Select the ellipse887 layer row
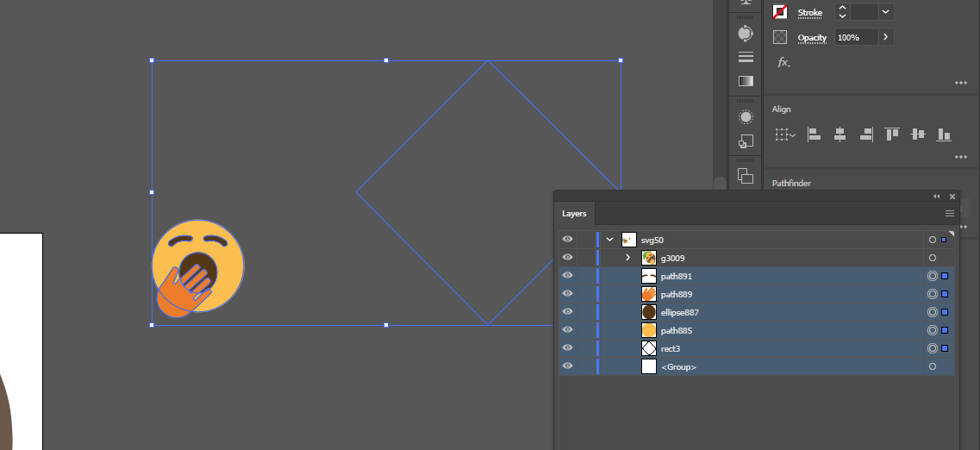Screen dimensions: 980x450 [x=756, y=312]
